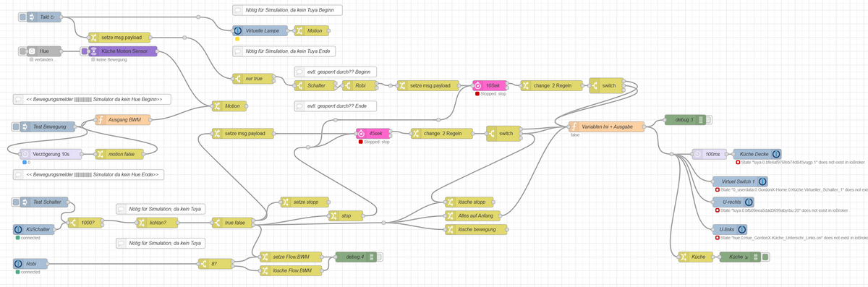Click the Schalter switch node icon
The width and height of the screenshot is (868, 287).
coord(299,85)
